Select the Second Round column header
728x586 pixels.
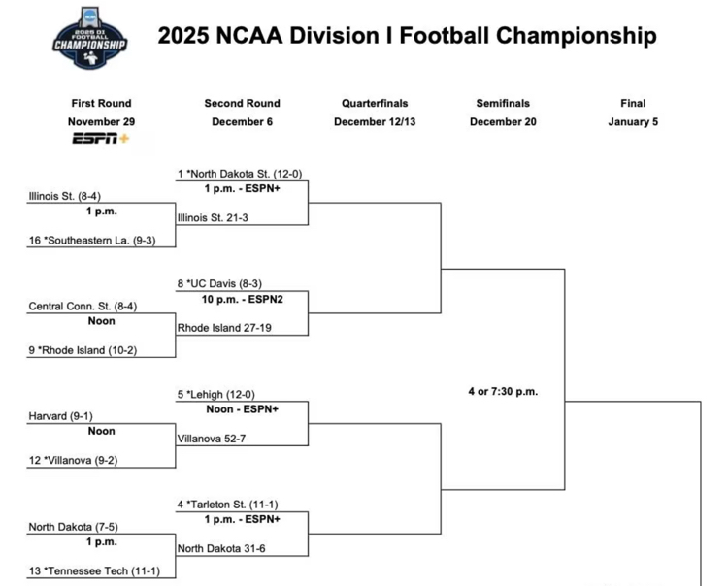coord(242,103)
